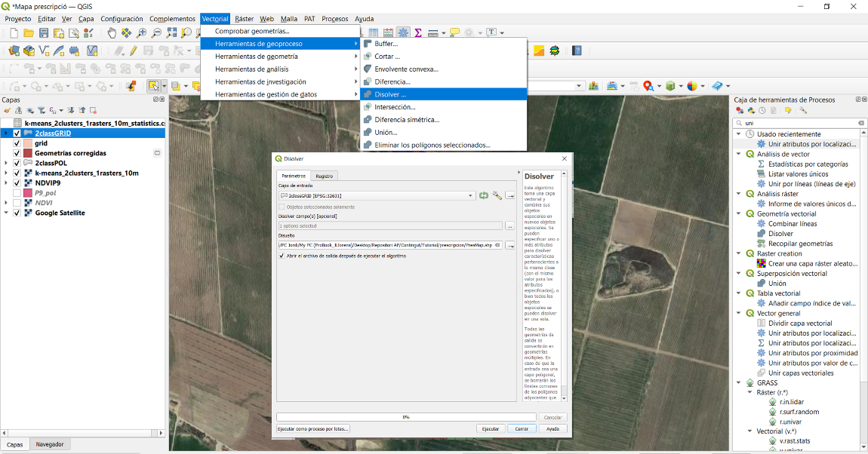The width and height of the screenshot is (868, 454).
Task: Click the Ejecutar button
Action: pos(491,428)
